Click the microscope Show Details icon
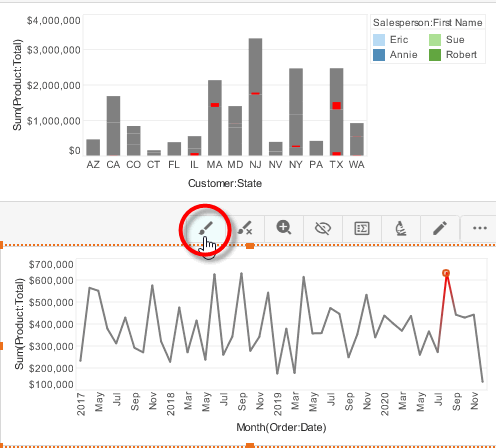Viewport: 496px width, 448px height. tap(401, 228)
